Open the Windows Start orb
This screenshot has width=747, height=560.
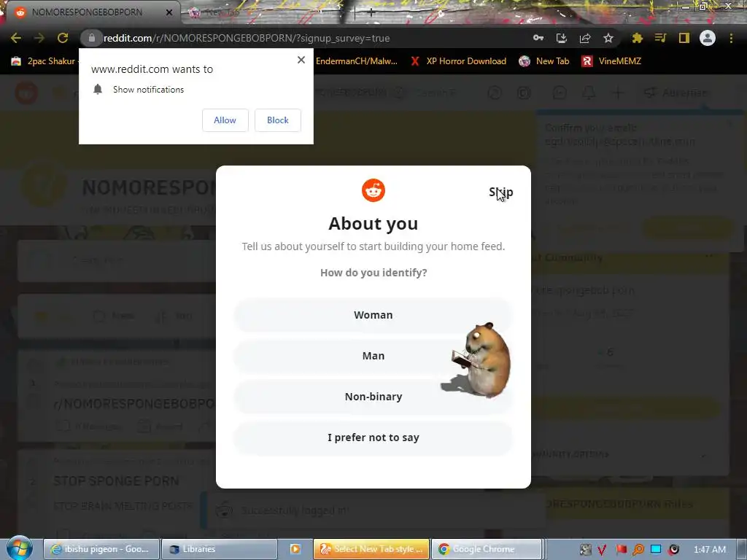pos(20,548)
